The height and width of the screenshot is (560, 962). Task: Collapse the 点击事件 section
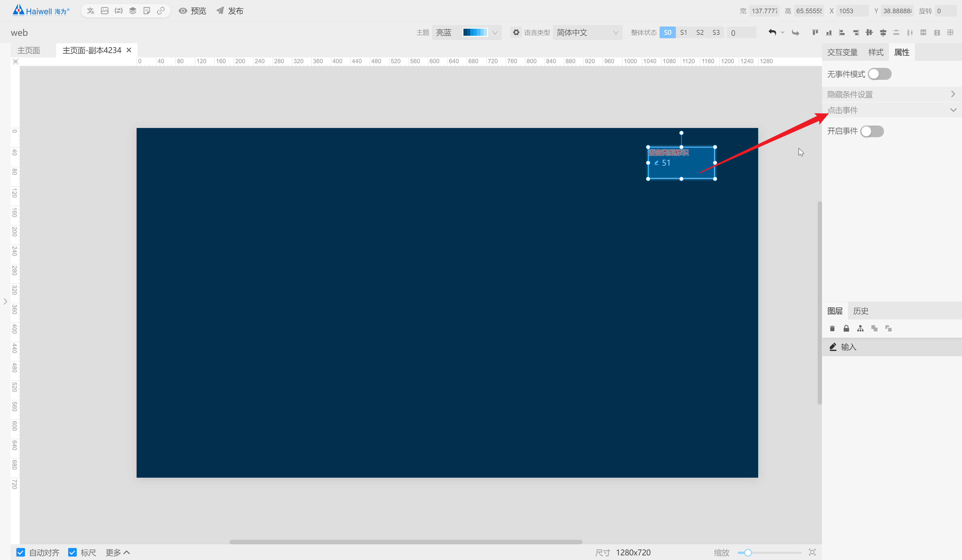coord(892,110)
